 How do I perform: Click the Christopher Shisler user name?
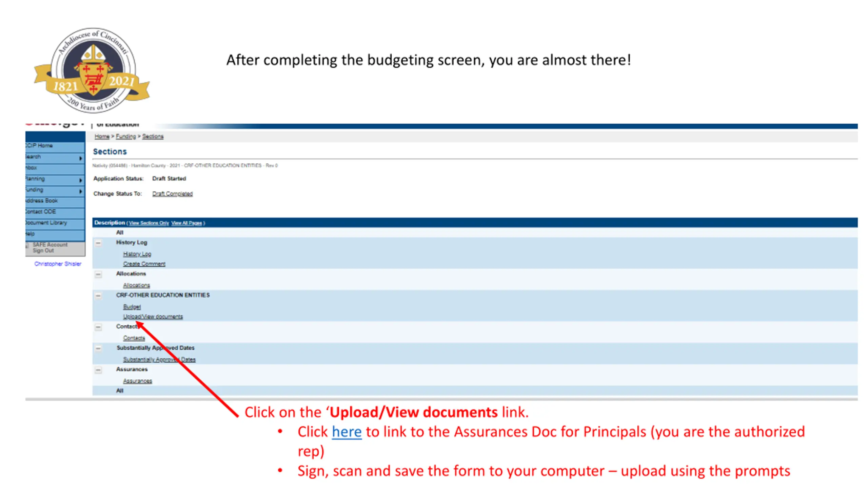pos(58,264)
